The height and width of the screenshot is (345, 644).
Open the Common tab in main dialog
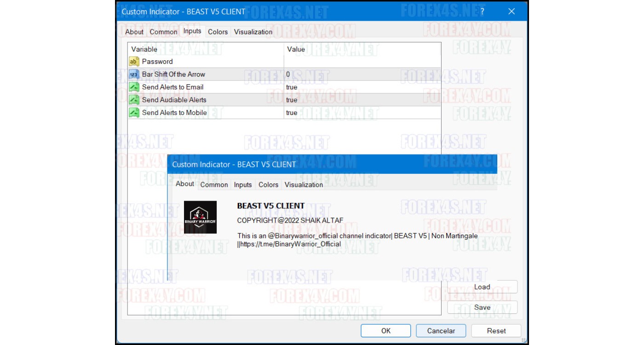[163, 32]
